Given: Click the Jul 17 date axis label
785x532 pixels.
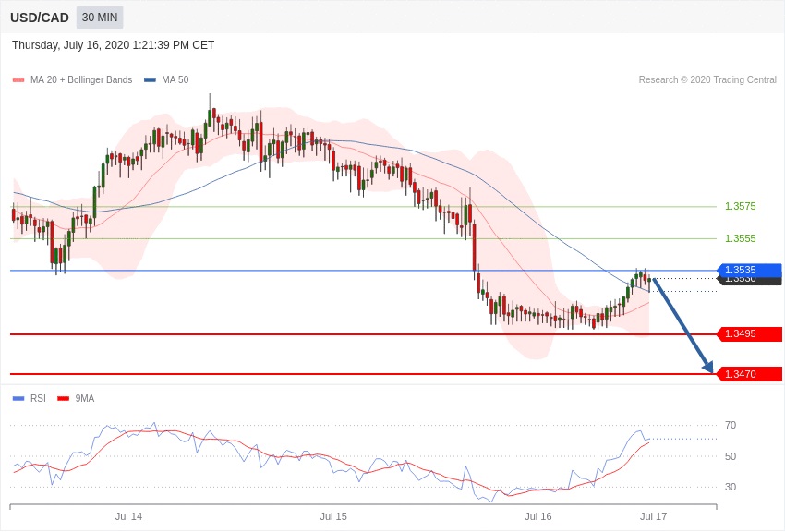Looking at the screenshot, I should click(653, 516).
